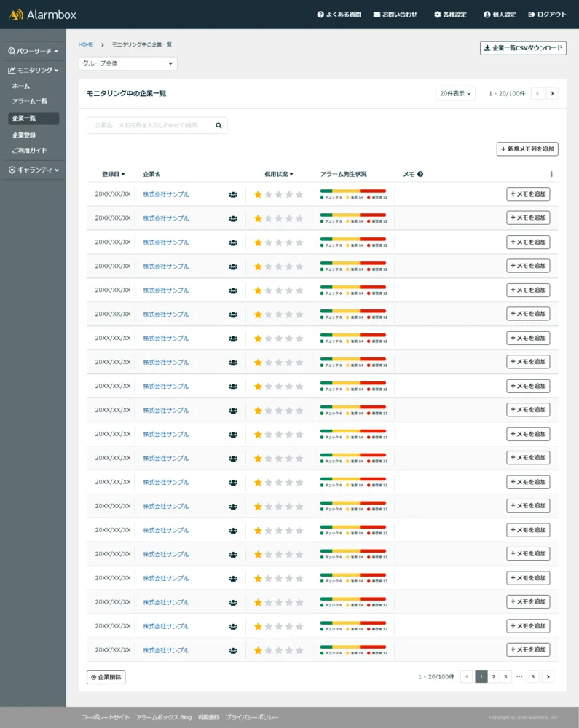This screenshot has height=728, width=579.
Task: Open アラームボックス Blog footer link
Action: click(x=163, y=717)
